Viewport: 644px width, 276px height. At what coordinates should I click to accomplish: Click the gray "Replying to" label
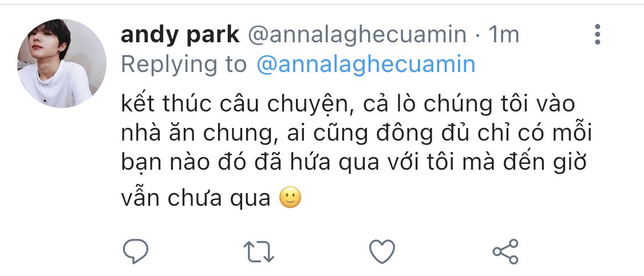[x=184, y=65]
